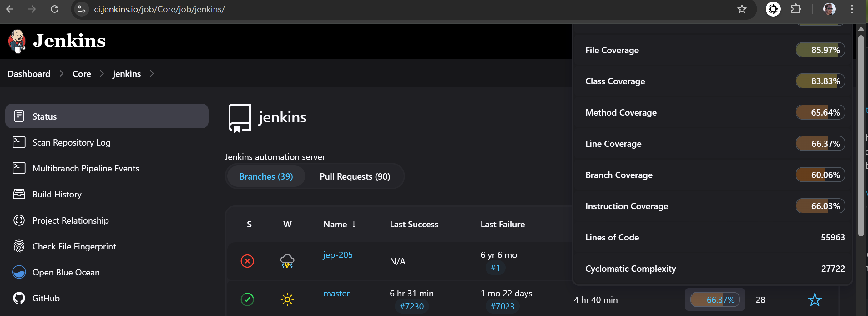Viewport: 868px width, 316px height.
Task: Open Check File Fingerprint
Action: 74,246
